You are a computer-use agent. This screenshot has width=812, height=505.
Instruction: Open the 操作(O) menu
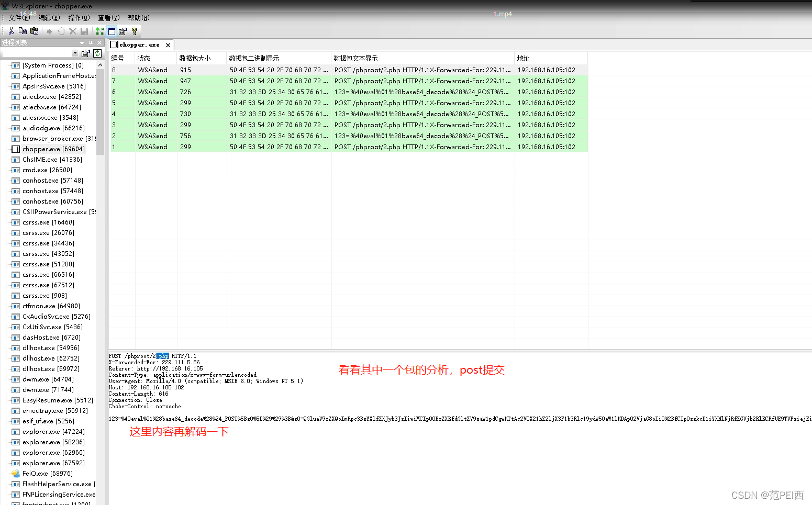coord(79,18)
